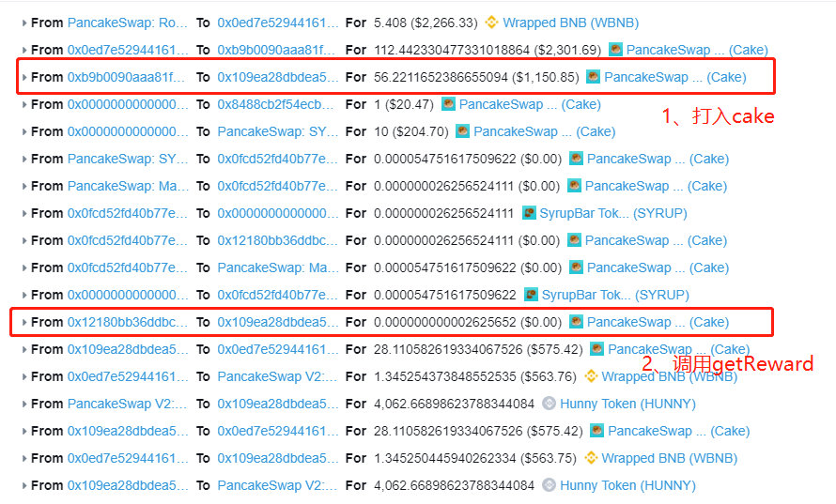Click WBNB icon in the 1.345250445940262334 row
Image resolution: width=836 pixels, height=504 pixels.
(x=591, y=458)
